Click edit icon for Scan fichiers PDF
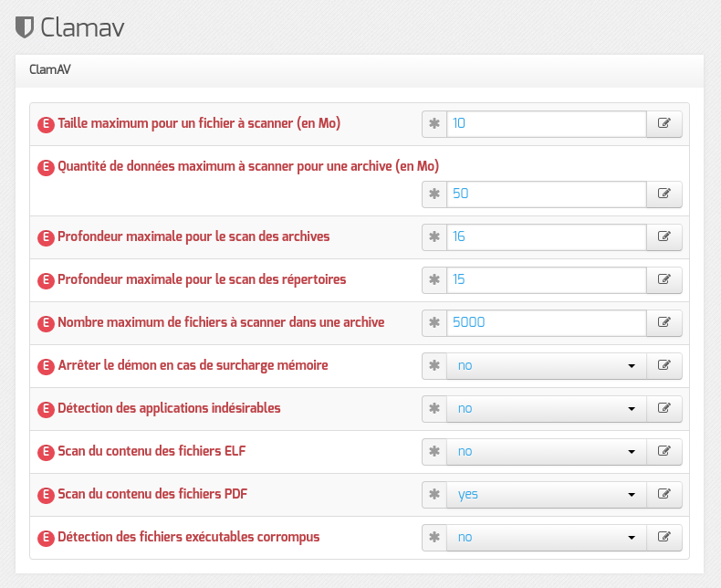 pos(664,494)
